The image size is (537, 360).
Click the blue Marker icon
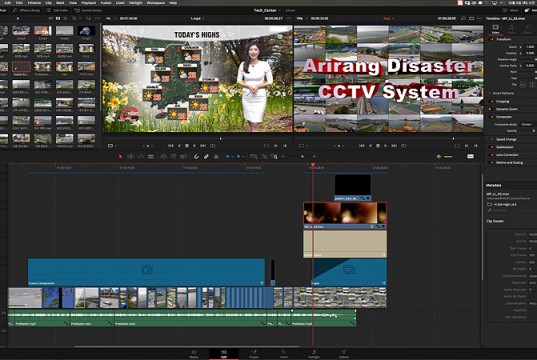[239, 157]
